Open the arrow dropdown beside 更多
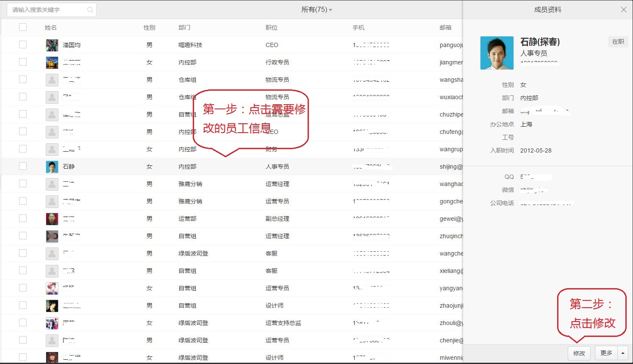This screenshot has width=633, height=364. pos(623,353)
